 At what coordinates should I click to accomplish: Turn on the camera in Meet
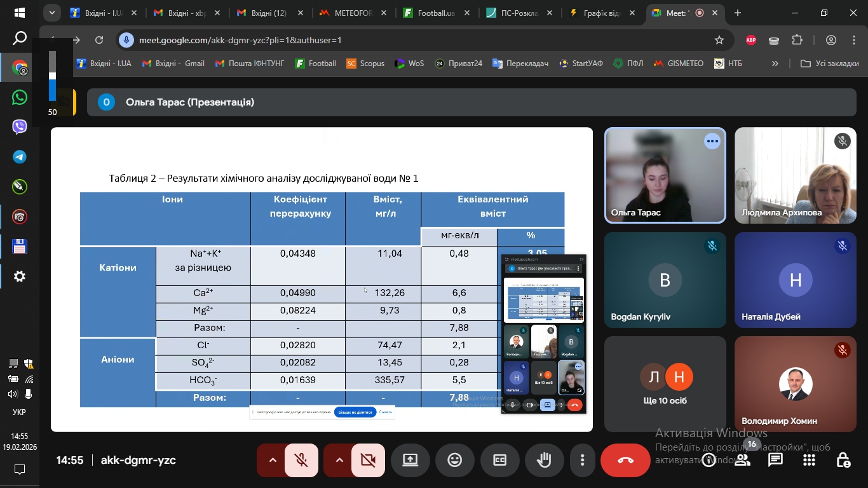click(x=368, y=460)
